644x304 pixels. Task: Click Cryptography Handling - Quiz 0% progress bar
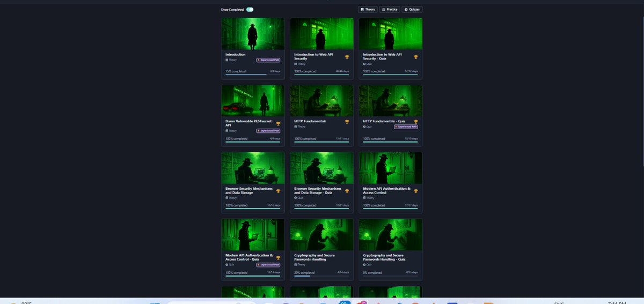coord(390,276)
